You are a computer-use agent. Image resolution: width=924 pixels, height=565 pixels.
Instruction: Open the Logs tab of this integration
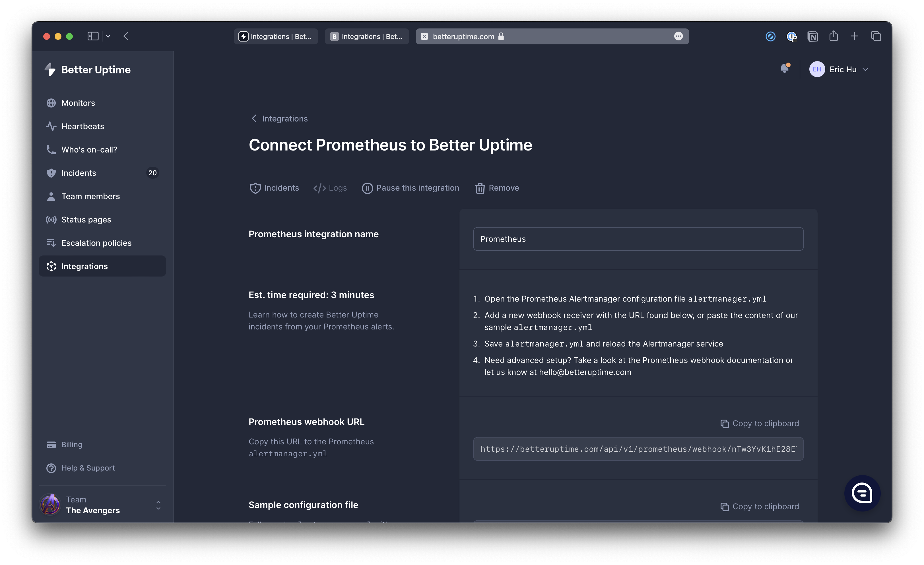pyautogui.click(x=330, y=188)
